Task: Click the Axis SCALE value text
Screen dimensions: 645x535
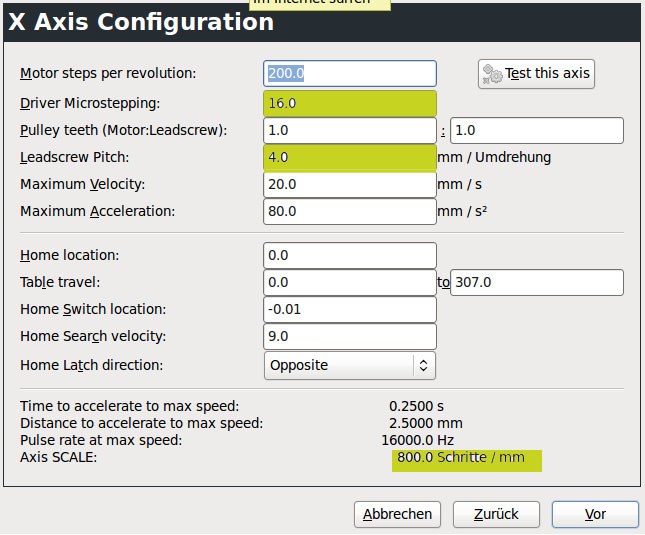Action: tap(461, 458)
